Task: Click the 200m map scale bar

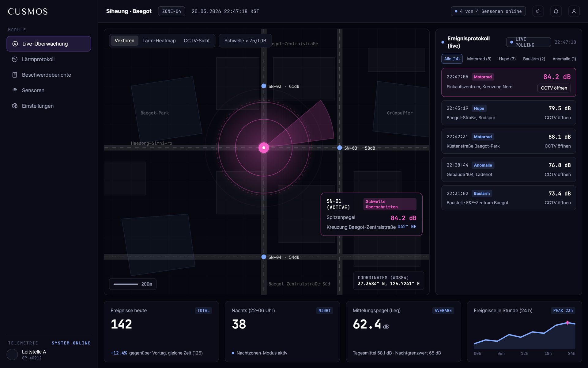Action: pos(133,284)
